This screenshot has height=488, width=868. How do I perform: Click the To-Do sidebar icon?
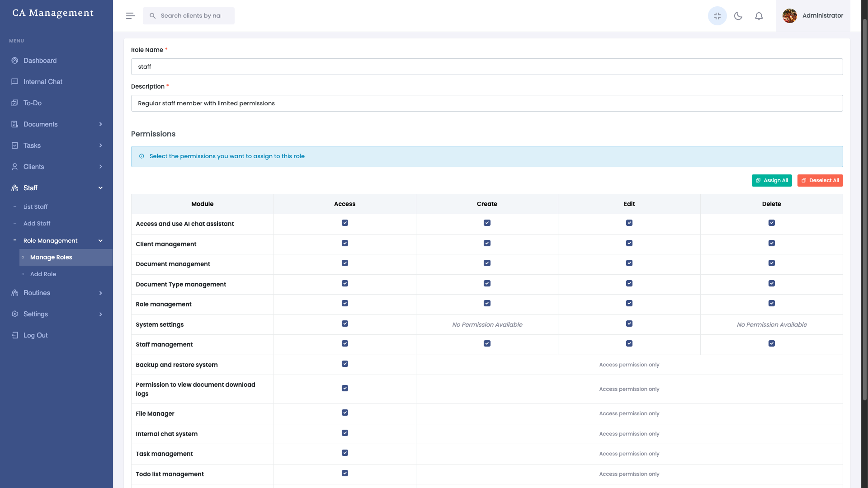pyautogui.click(x=15, y=103)
